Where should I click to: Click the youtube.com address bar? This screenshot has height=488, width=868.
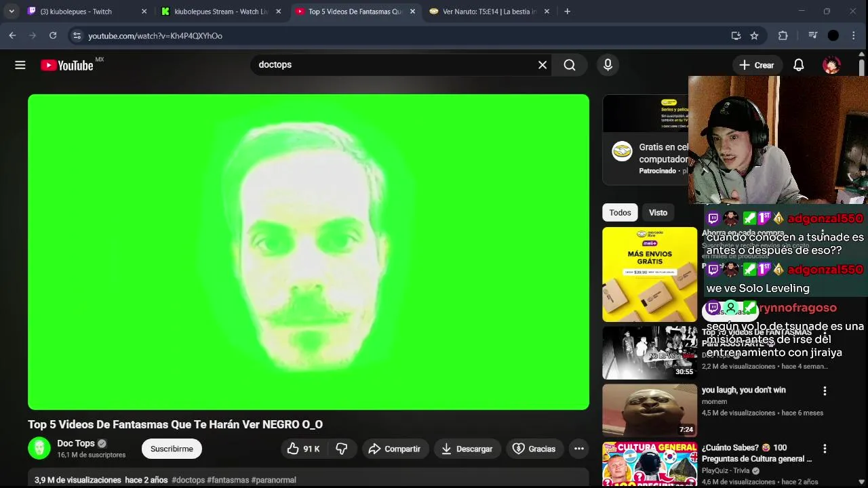pyautogui.click(x=400, y=36)
